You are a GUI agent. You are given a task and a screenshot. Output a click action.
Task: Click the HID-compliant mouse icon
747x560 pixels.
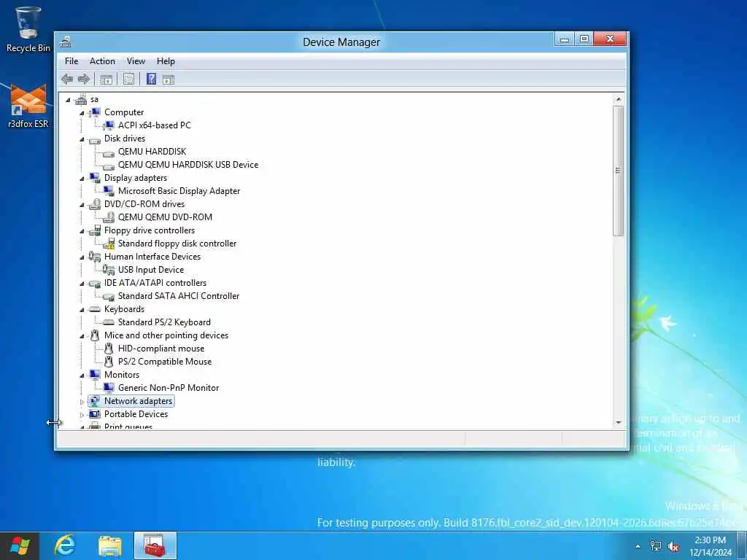[x=109, y=349]
